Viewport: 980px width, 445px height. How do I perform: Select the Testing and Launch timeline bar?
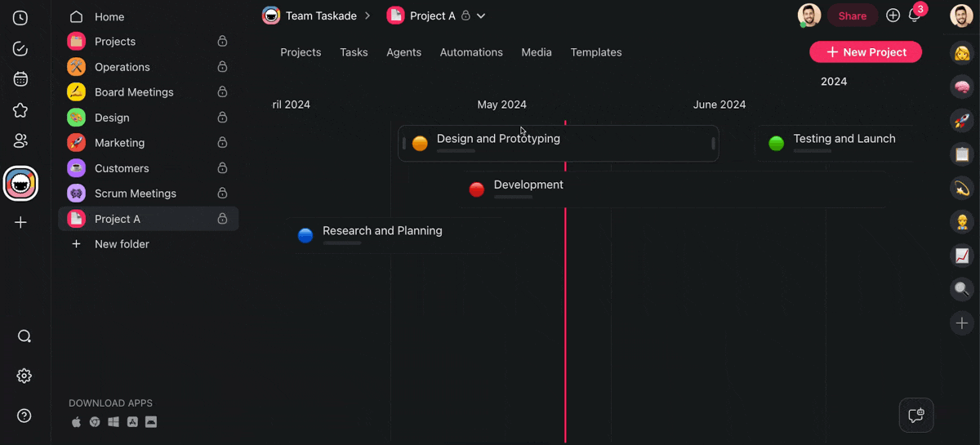click(x=835, y=144)
